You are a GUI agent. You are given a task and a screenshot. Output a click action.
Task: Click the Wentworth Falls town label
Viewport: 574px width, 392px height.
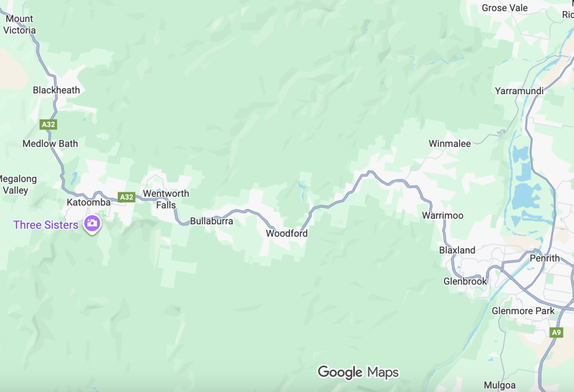coord(166,199)
